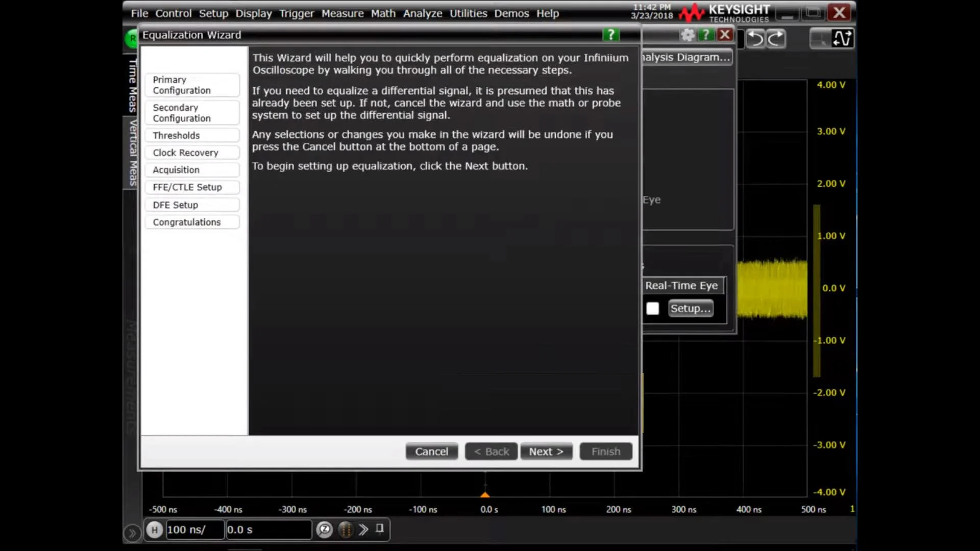Click the redo arrow icon

click(x=776, y=38)
